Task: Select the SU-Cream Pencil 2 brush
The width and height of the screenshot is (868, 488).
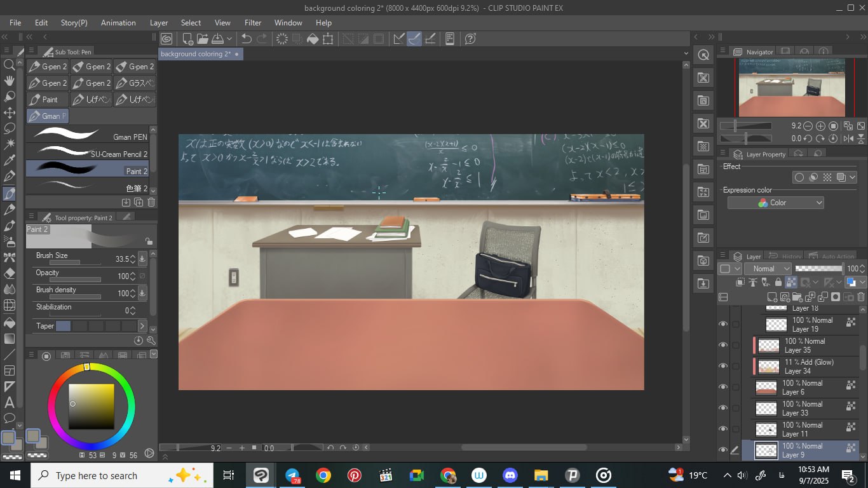Action: [89, 153]
